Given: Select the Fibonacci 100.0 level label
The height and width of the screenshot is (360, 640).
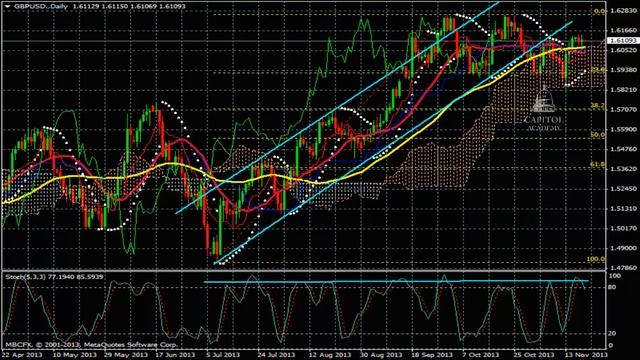Looking at the screenshot, I should pos(596,259).
